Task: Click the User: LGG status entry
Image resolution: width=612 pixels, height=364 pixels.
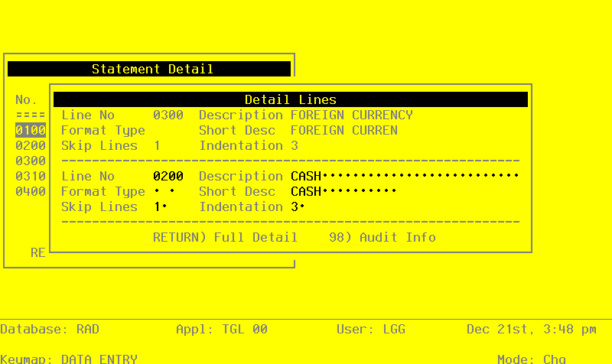Action: coord(371,330)
